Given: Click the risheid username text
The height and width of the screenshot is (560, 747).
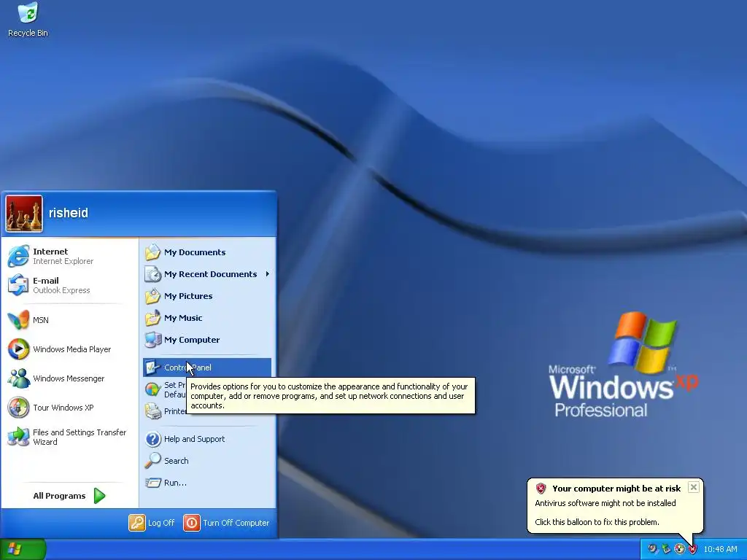Looking at the screenshot, I should [69, 213].
